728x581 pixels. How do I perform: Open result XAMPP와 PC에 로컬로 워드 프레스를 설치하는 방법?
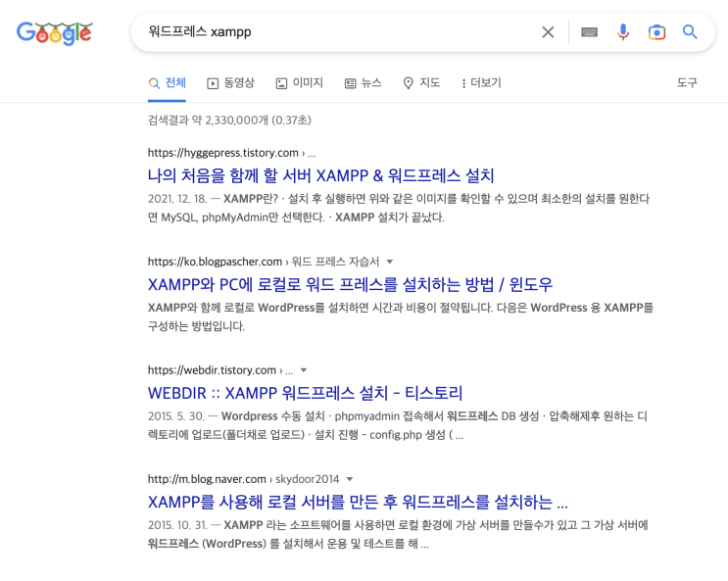(350, 284)
